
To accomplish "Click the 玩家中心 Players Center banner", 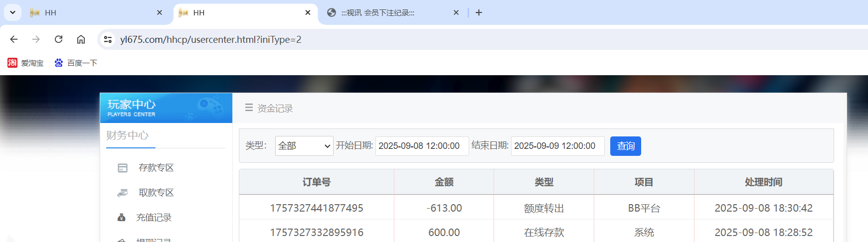I will 166,108.
